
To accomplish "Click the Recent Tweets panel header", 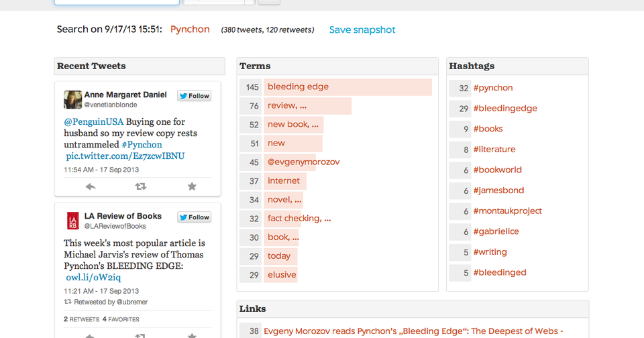I will (140, 66).
